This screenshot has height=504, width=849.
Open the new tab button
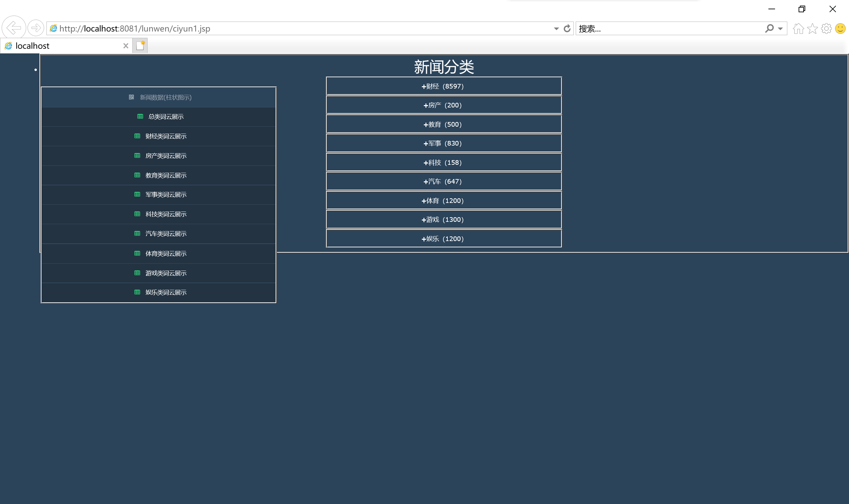140,45
